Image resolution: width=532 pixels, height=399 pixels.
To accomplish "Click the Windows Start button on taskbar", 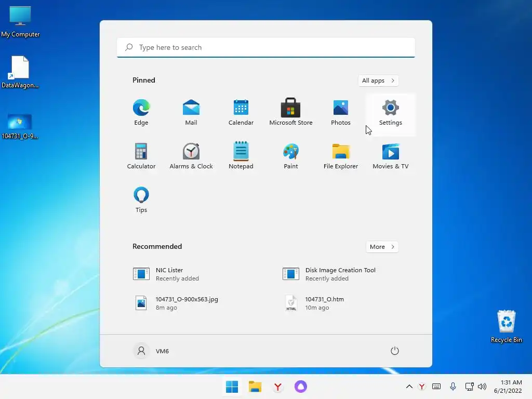I will [x=232, y=387].
